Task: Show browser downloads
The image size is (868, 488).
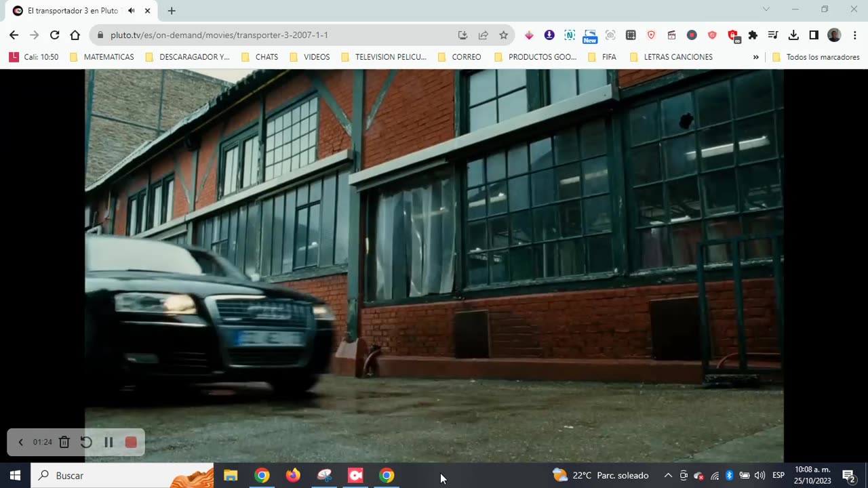Action: [x=793, y=35]
